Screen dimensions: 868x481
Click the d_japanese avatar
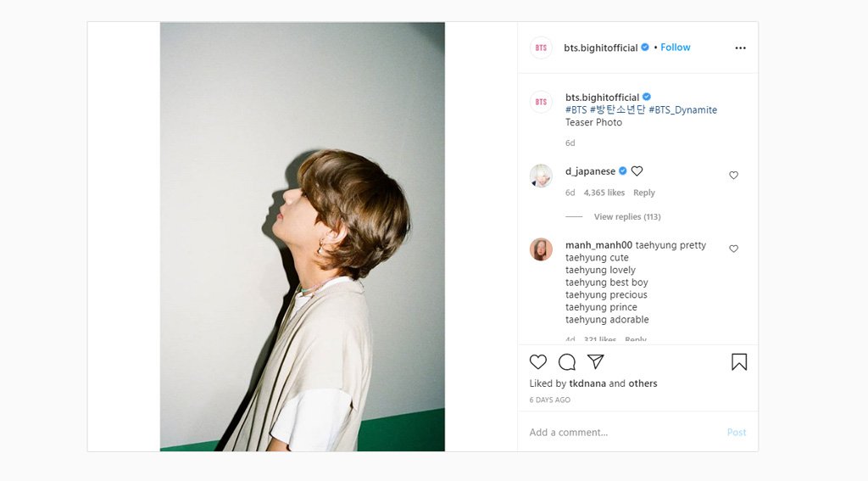541,176
